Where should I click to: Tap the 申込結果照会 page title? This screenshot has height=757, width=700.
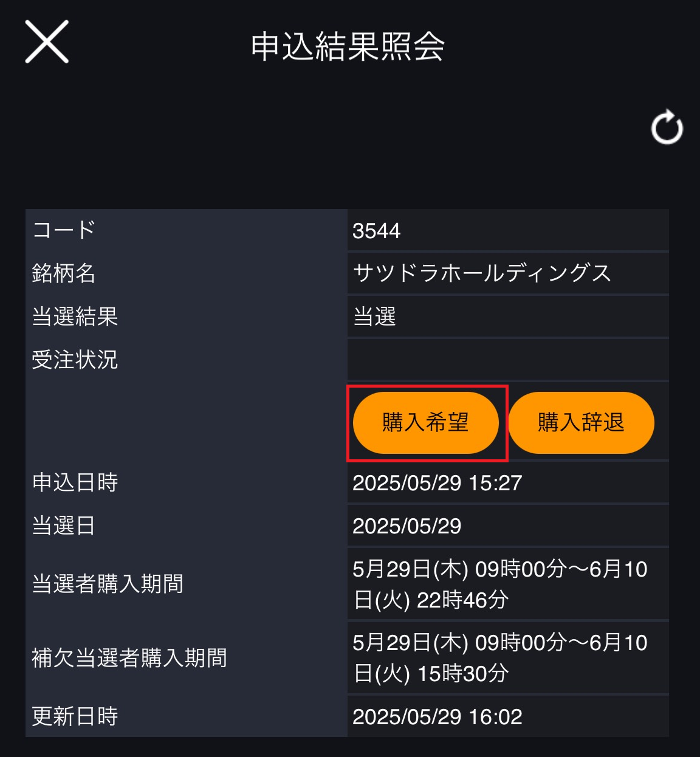pyautogui.click(x=348, y=47)
